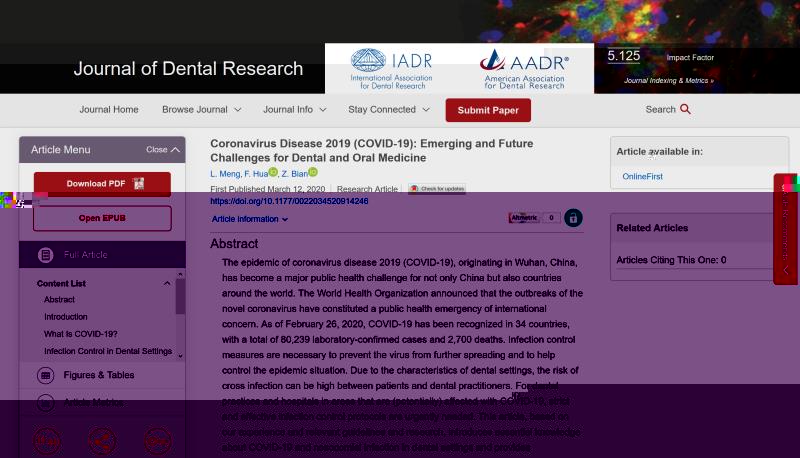Click Content List scroll down arrow
This screenshot has width=800, height=458.
(x=180, y=355)
